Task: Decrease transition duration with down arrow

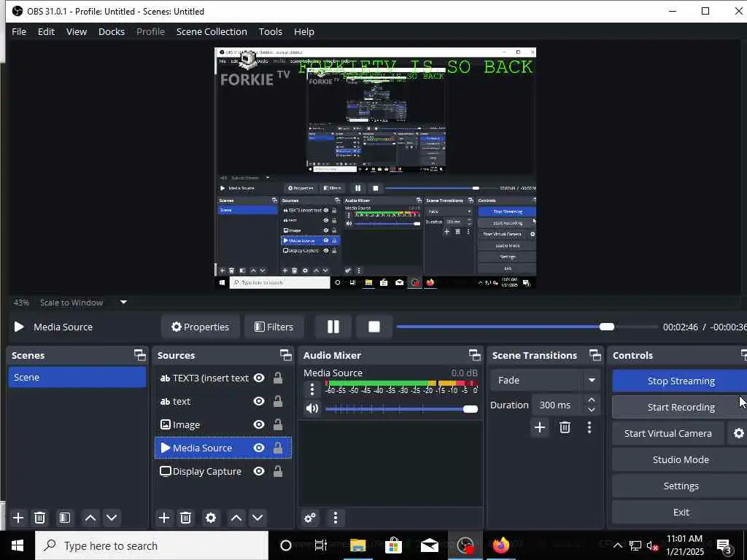Action: 591,410
